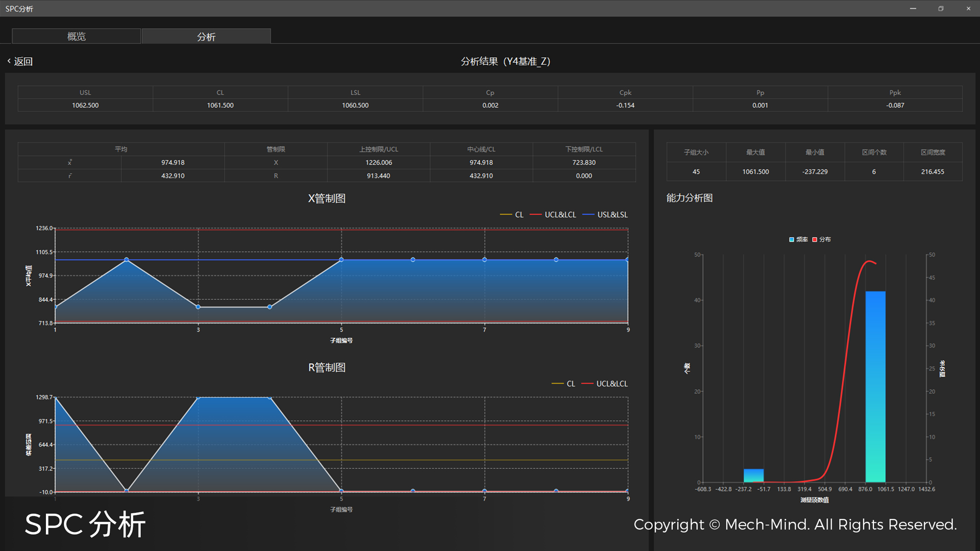Switch to the 概览 tab
Screen dimensions: 980x551
[77, 36]
